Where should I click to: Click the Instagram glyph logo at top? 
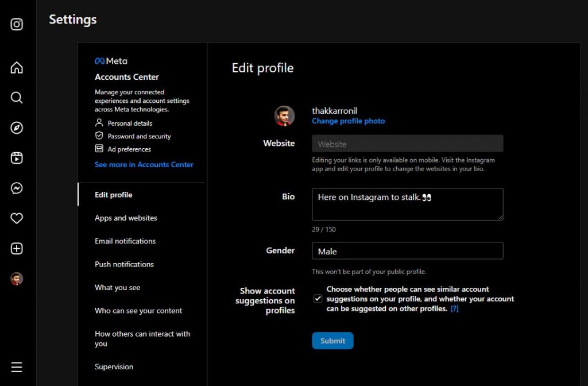[x=16, y=24]
